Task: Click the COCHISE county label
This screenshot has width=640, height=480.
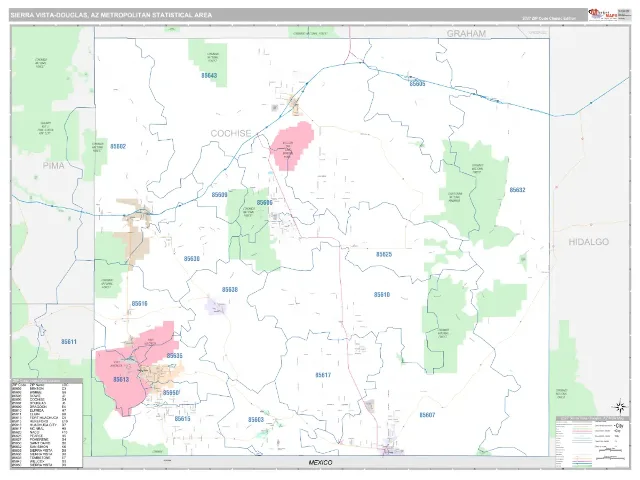Action: (x=231, y=133)
